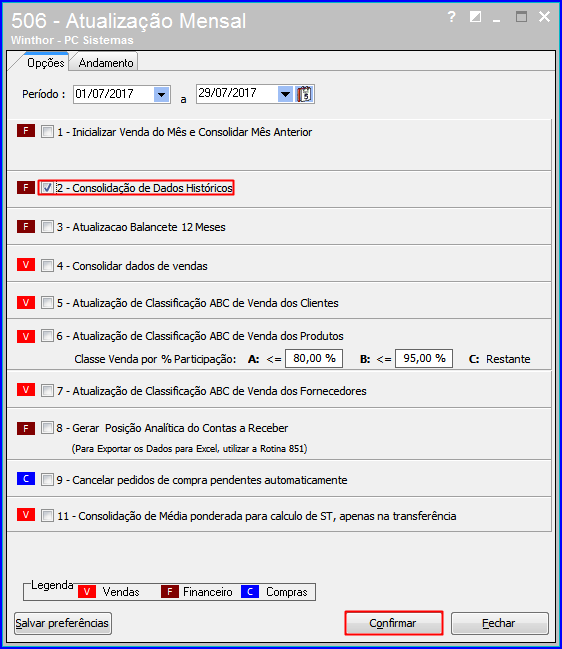Select the Opções tab
This screenshot has height=649, width=562.
click(46, 63)
